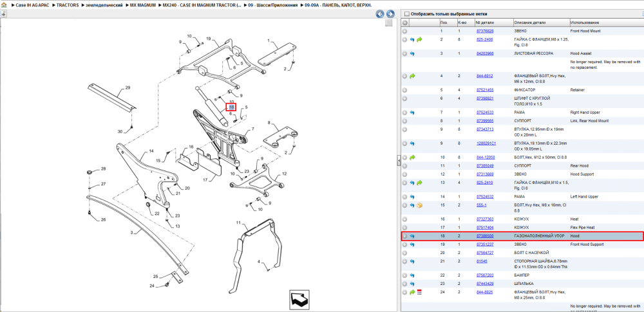Click the blue arrow icon for part 825-2406

click(412, 40)
